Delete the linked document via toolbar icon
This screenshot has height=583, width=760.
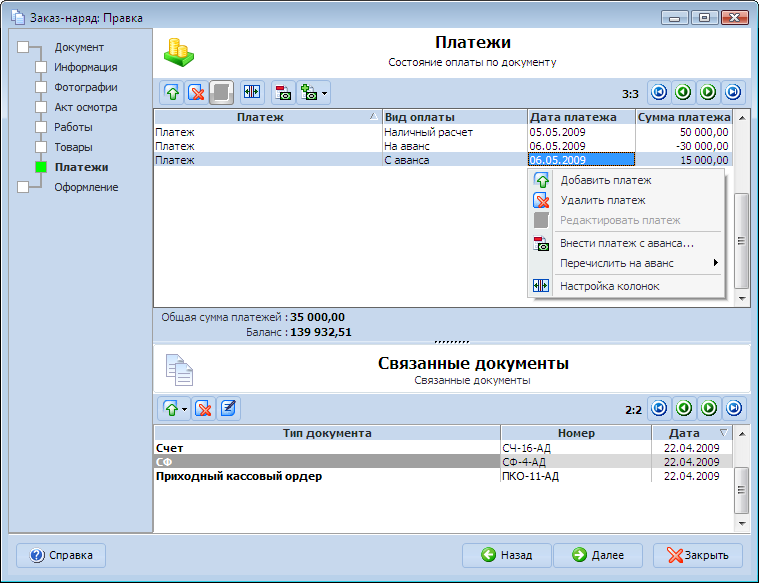203,408
